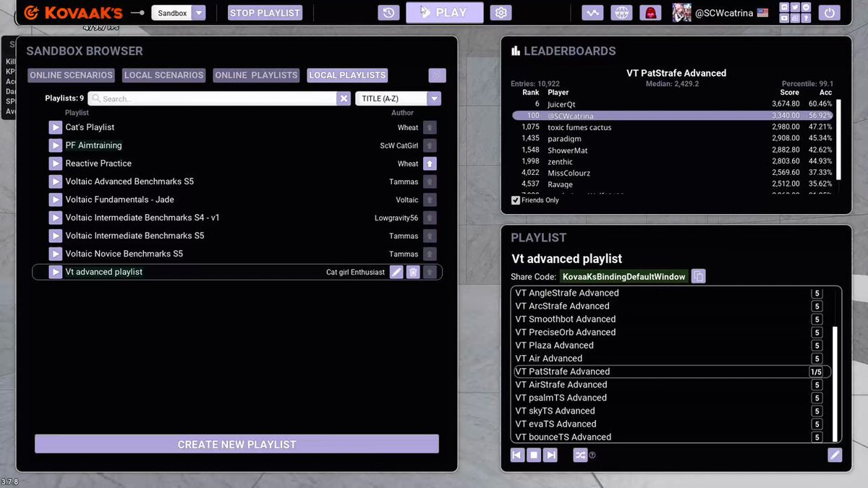
Task: Skip to next playlist scenario
Action: pos(551,455)
